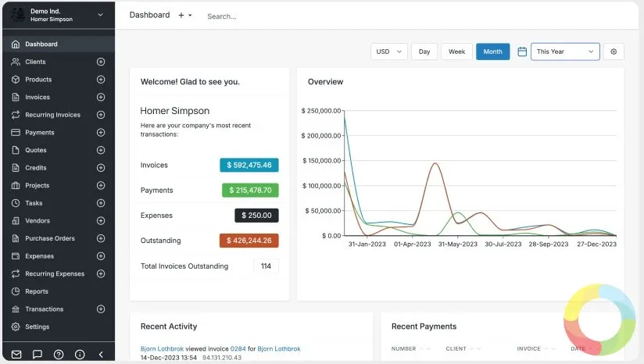This screenshot has height=364, width=644.
Task: Click the $ 215,478.70 payments badge
Action: (x=250, y=190)
